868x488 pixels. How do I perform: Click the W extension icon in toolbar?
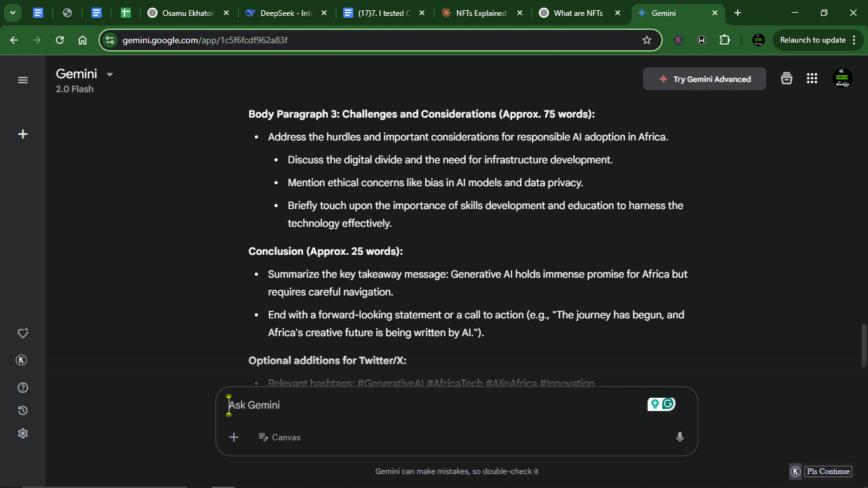702,40
